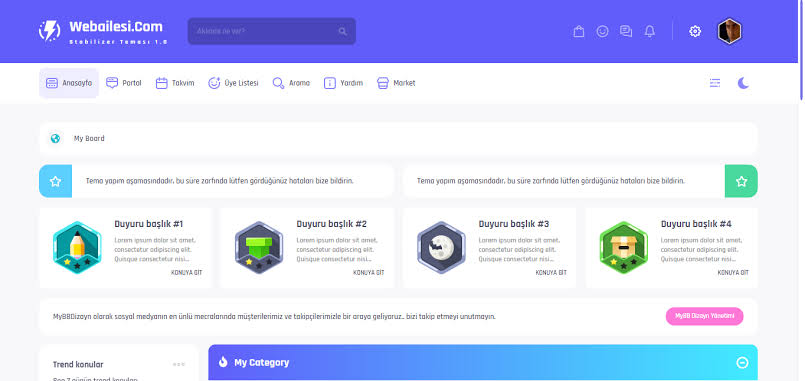Open the Portal menu item
The image size is (805, 381).
pos(124,83)
